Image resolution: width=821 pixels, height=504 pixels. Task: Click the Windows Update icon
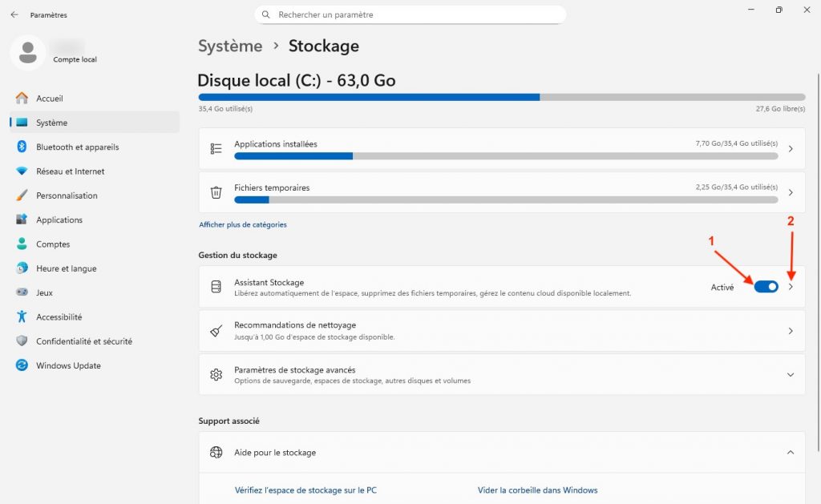pyautogui.click(x=22, y=365)
